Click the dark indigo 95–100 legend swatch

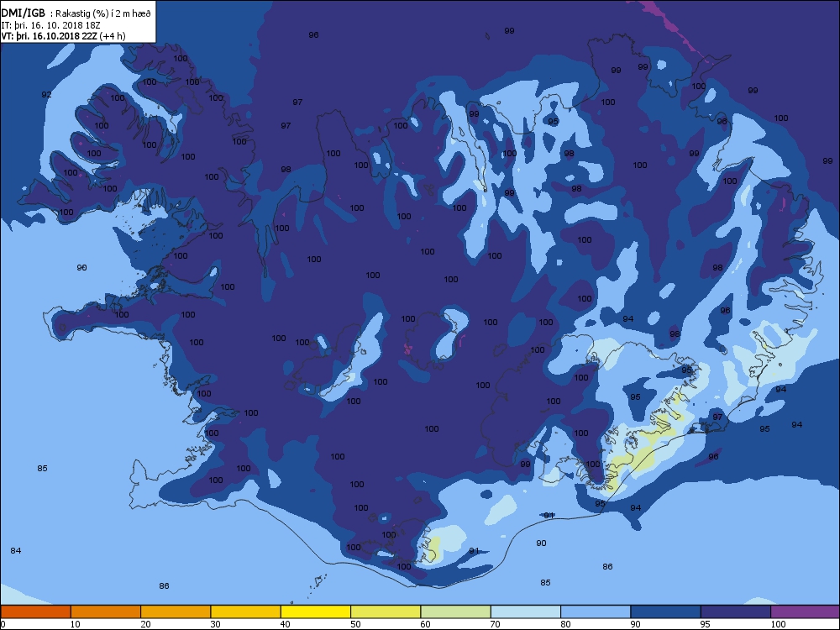(x=736, y=612)
